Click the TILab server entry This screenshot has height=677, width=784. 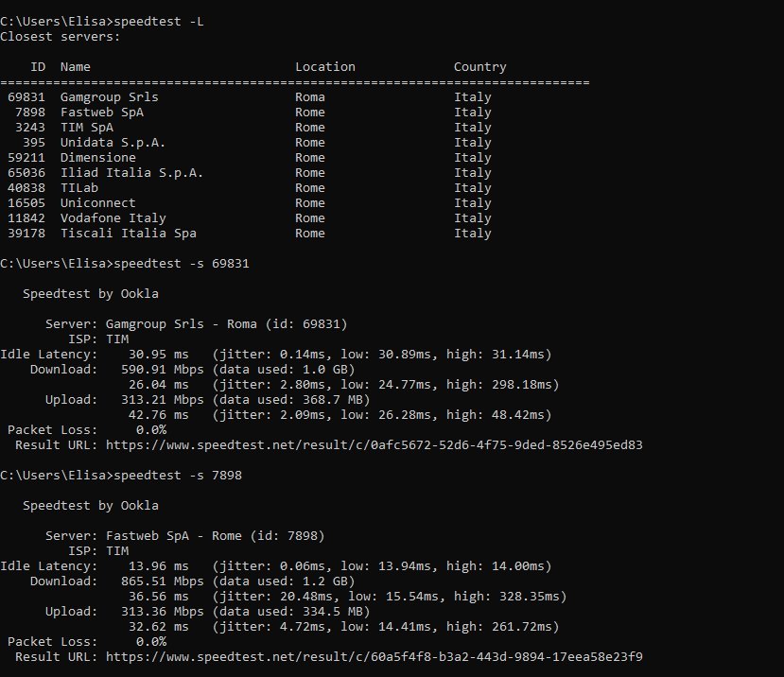click(78, 188)
